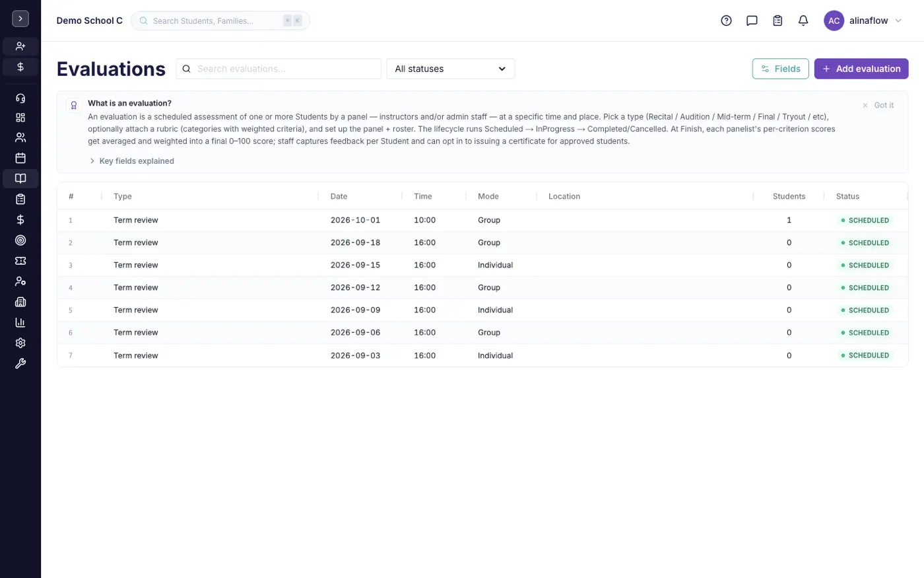
Task: Open the notifications bell icon
Action: (x=803, y=20)
